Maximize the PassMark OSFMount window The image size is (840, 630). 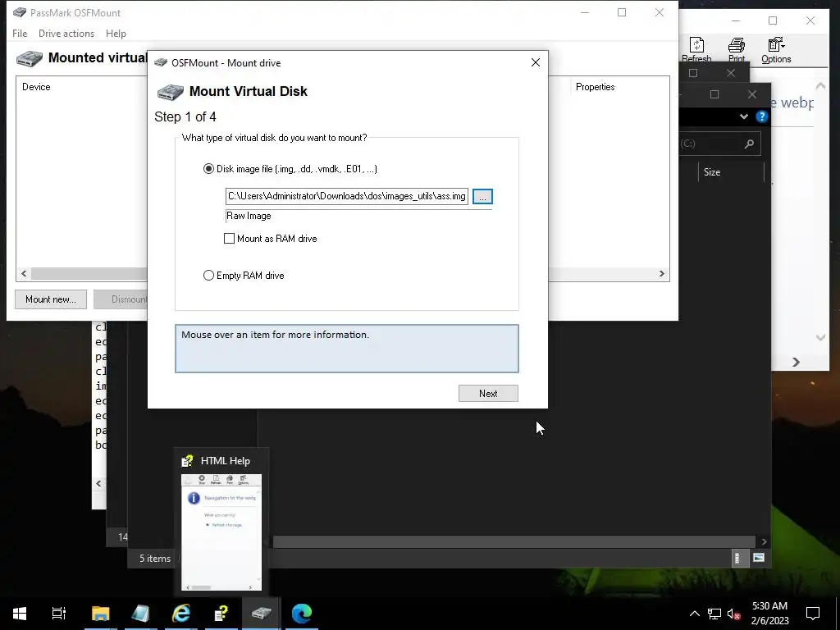[622, 12]
